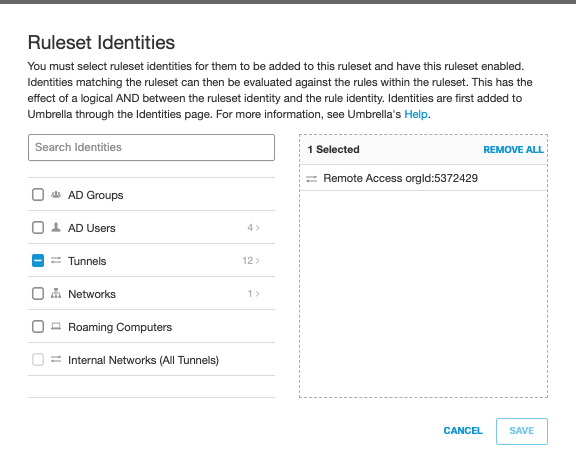576x468 pixels.
Task: Focus the Search Identities field
Action: [x=151, y=147]
